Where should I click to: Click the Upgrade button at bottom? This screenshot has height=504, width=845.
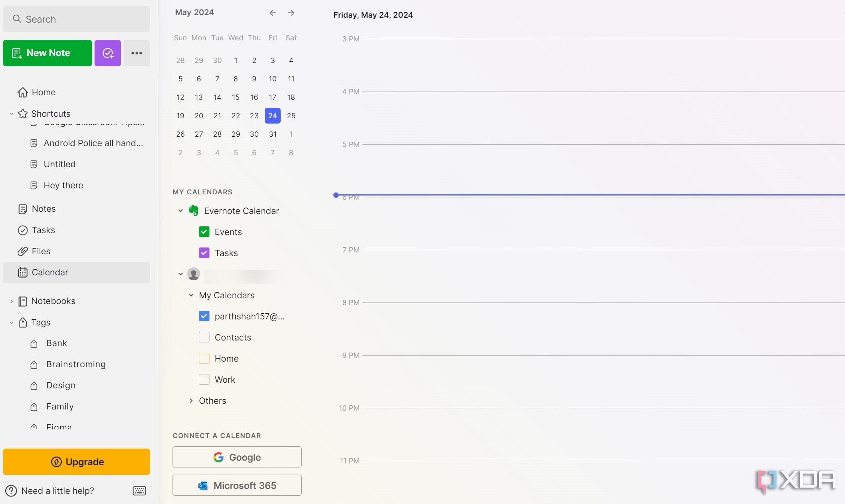pos(76,462)
